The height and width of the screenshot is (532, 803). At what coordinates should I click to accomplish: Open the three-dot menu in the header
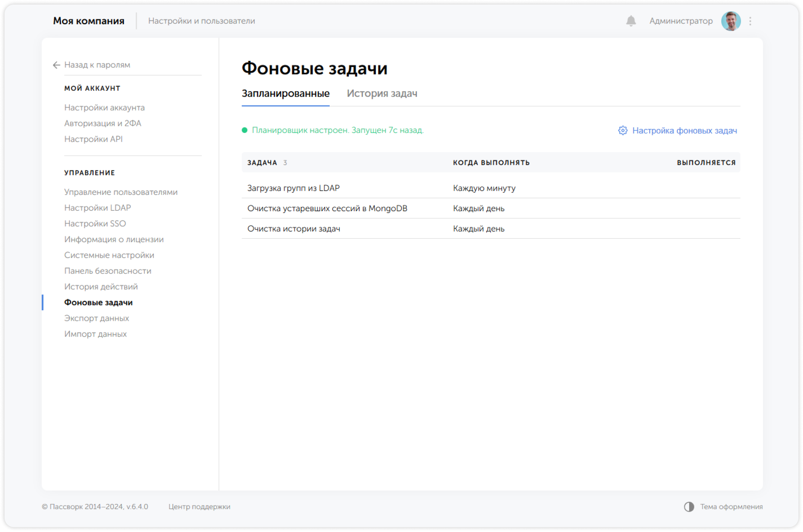click(x=750, y=21)
